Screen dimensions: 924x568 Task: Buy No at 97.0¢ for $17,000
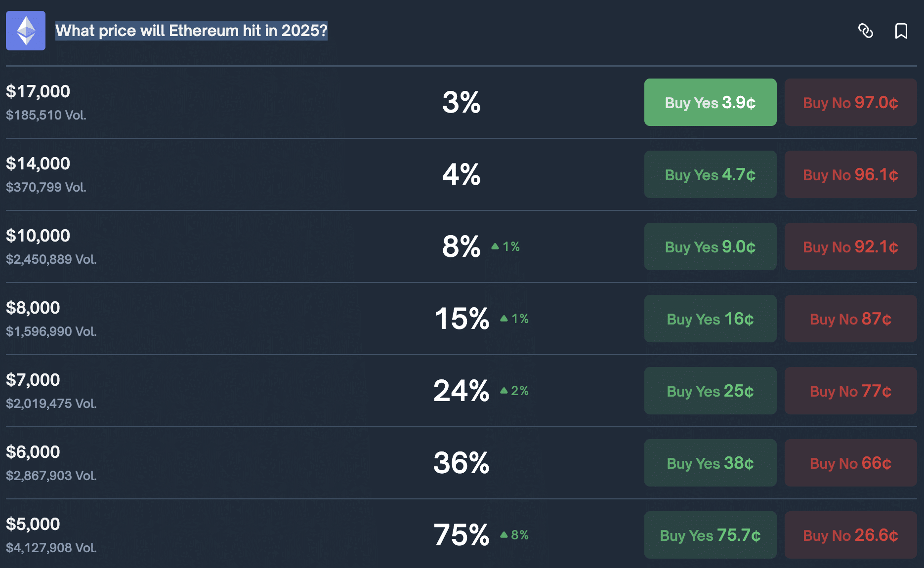[x=850, y=102]
